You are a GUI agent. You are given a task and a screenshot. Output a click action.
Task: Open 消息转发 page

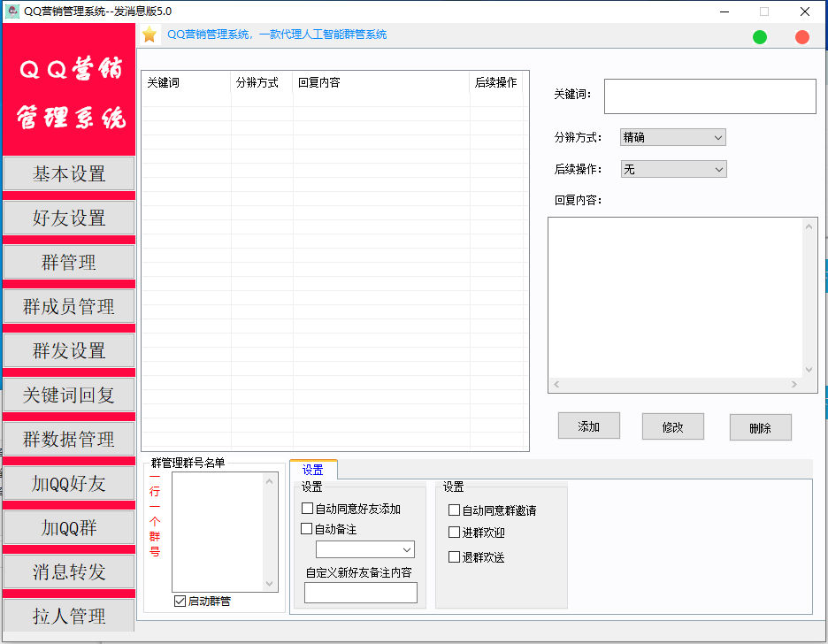tap(69, 571)
